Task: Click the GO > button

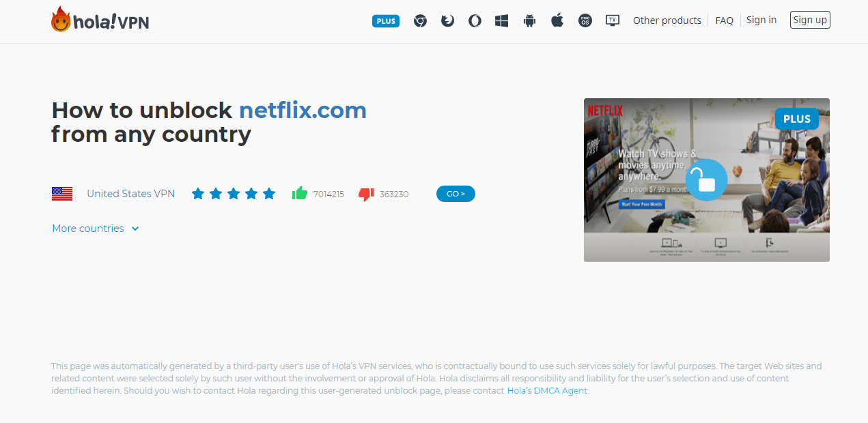Action: coord(456,194)
